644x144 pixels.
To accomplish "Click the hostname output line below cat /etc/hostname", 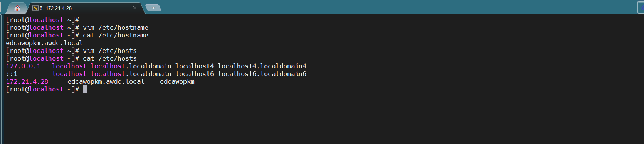I will pos(44,43).
